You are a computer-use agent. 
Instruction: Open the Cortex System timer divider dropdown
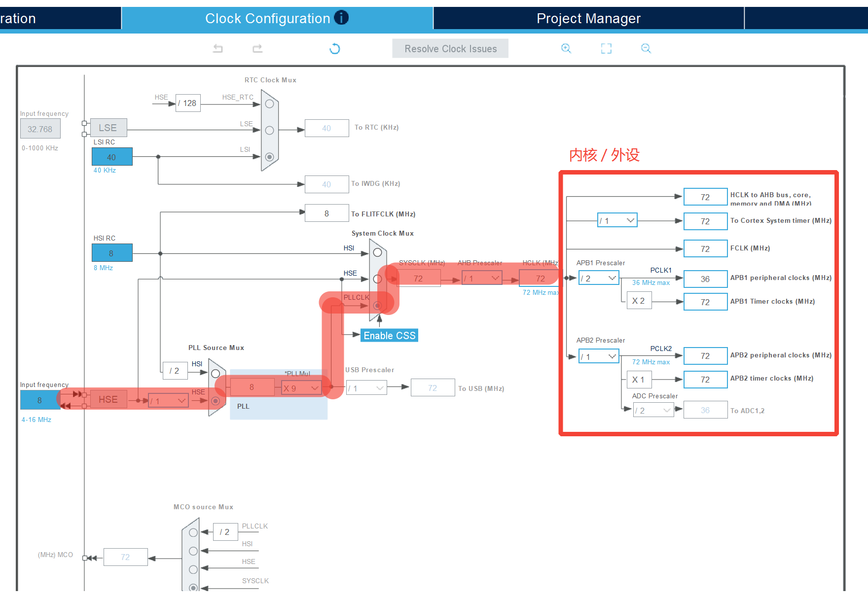(x=617, y=220)
